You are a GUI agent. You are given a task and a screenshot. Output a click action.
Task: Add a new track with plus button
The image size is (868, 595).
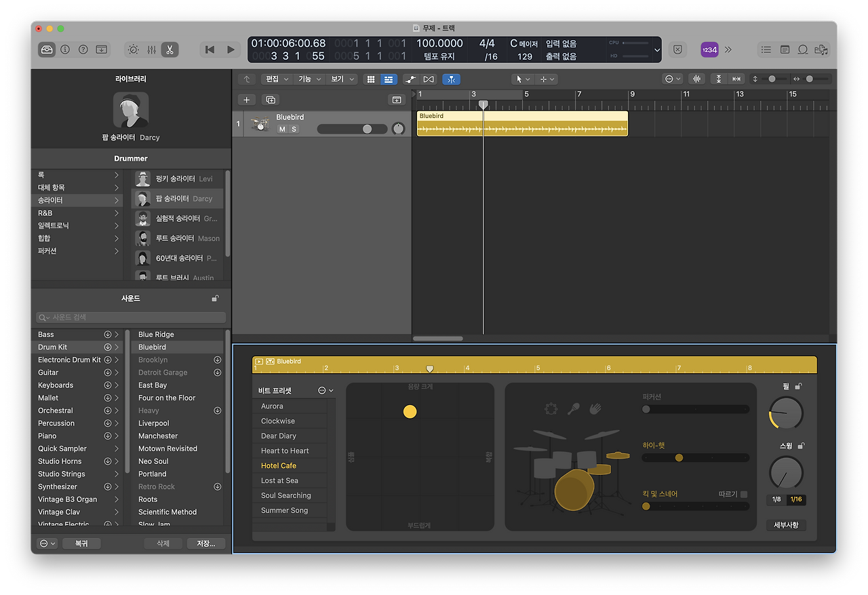pyautogui.click(x=246, y=100)
